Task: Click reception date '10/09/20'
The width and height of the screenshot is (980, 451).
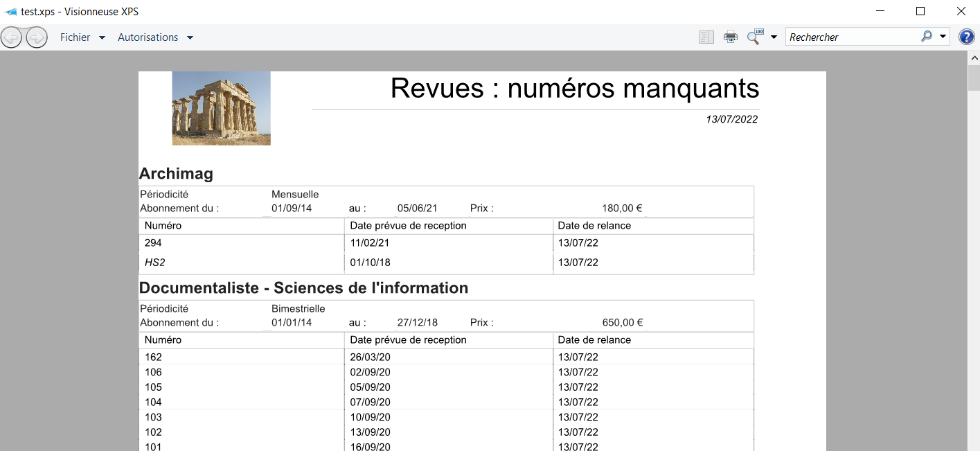Action: [x=370, y=417]
